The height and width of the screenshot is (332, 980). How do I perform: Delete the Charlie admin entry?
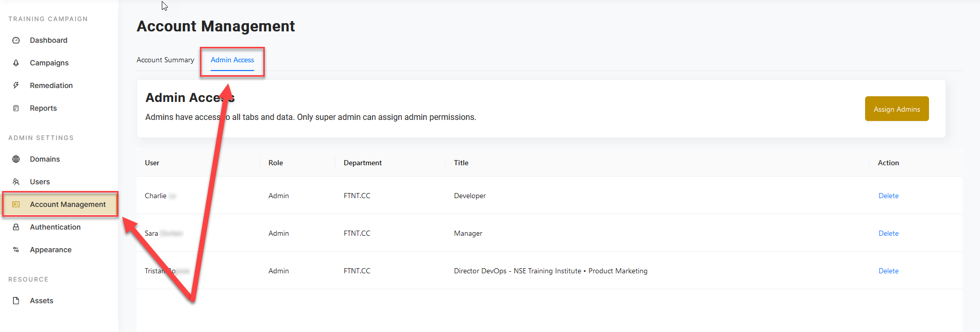point(888,196)
